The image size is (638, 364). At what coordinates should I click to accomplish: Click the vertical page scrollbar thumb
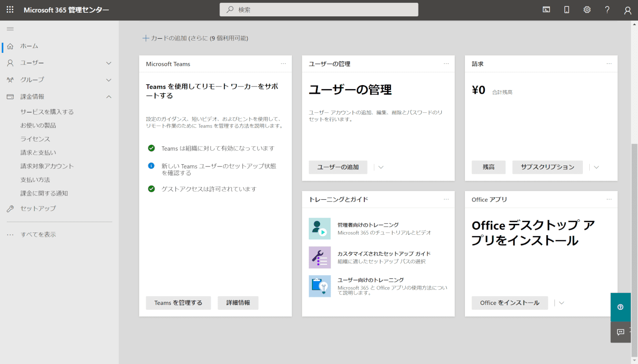click(x=634, y=250)
